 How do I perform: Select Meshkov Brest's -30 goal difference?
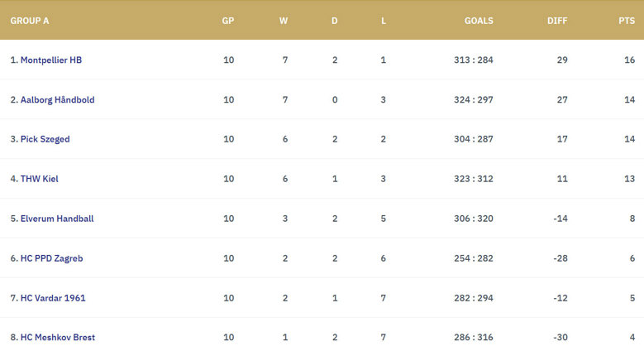(561, 338)
